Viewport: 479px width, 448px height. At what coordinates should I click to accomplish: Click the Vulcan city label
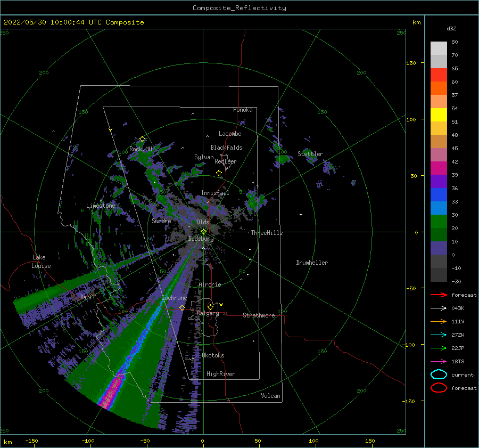click(271, 396)
